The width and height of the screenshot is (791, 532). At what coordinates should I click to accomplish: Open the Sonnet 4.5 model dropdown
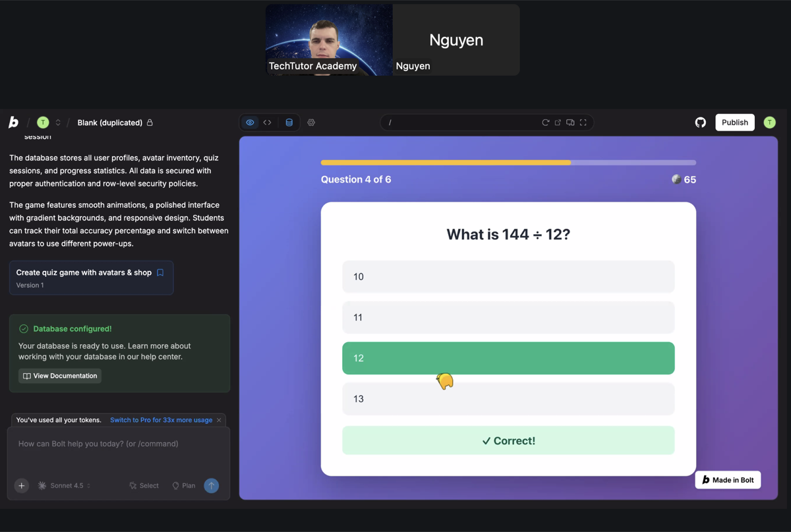click(65, 486)
